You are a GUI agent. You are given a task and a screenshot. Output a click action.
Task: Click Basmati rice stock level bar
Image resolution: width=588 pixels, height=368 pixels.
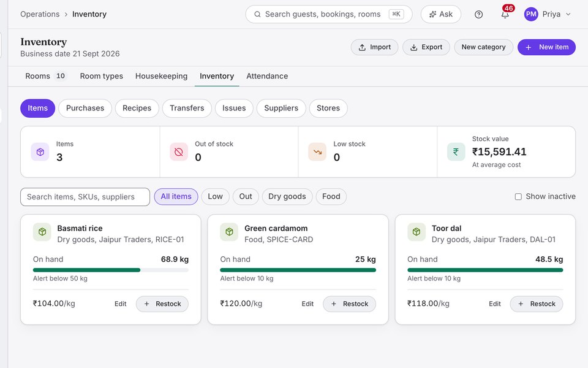[111, 270]
